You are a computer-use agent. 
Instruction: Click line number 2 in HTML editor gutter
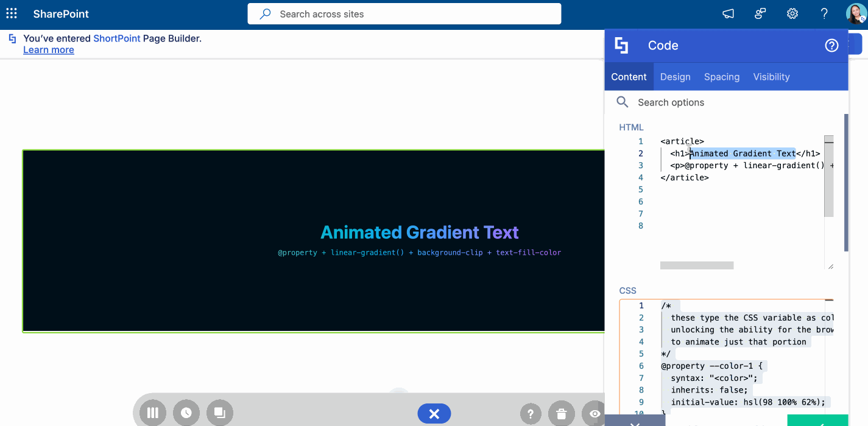tap(640, 154)
